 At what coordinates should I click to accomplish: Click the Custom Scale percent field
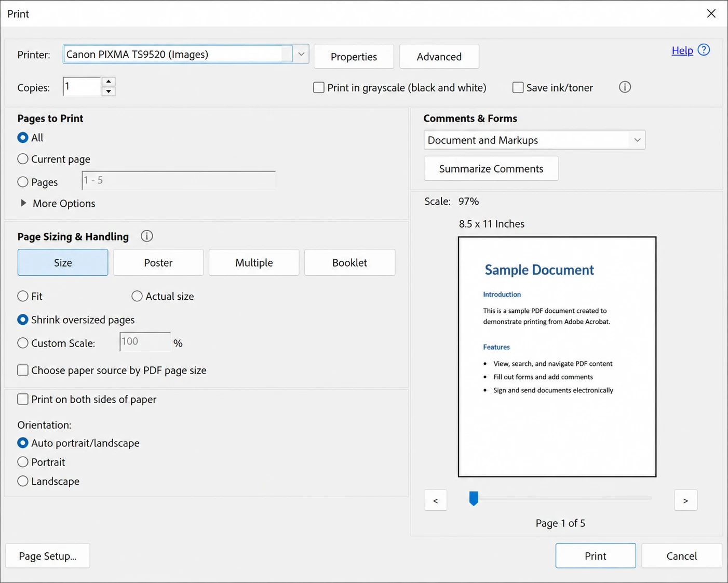coord(145,341)
